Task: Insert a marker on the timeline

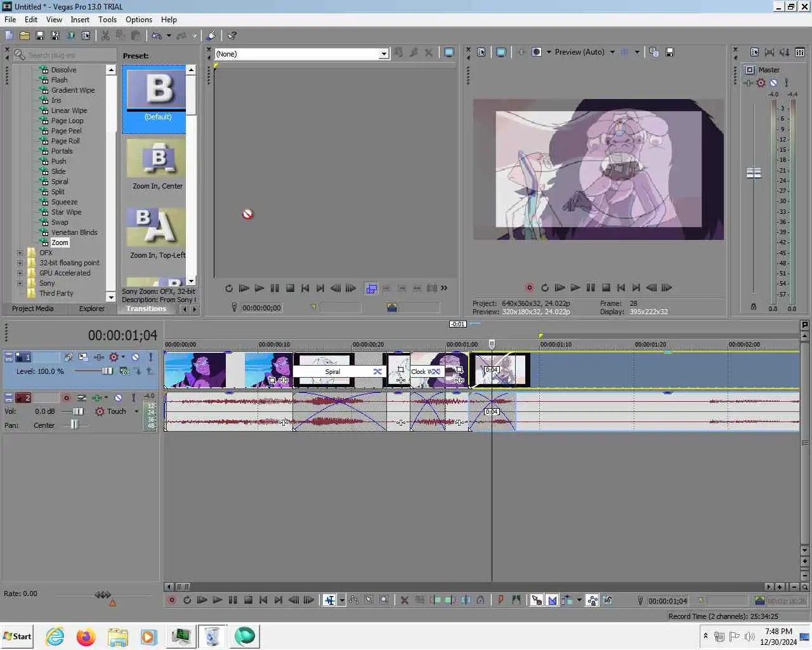Action: (x=501, y=600)
